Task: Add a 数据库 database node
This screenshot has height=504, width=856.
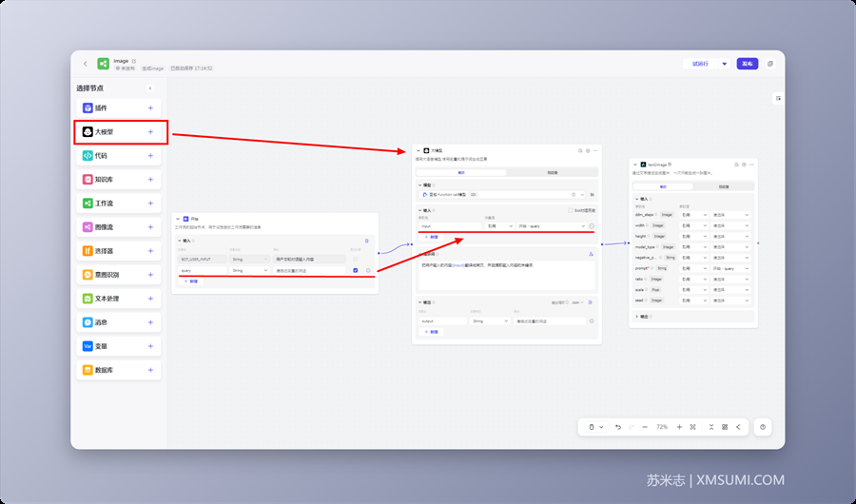Action: point(150,370)
